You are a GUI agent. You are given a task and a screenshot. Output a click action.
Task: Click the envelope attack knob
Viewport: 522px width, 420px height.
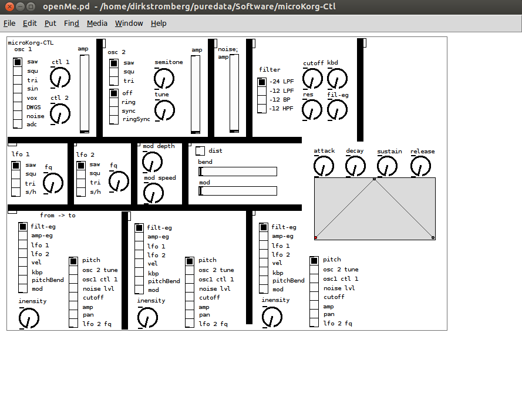click(324, 166)
